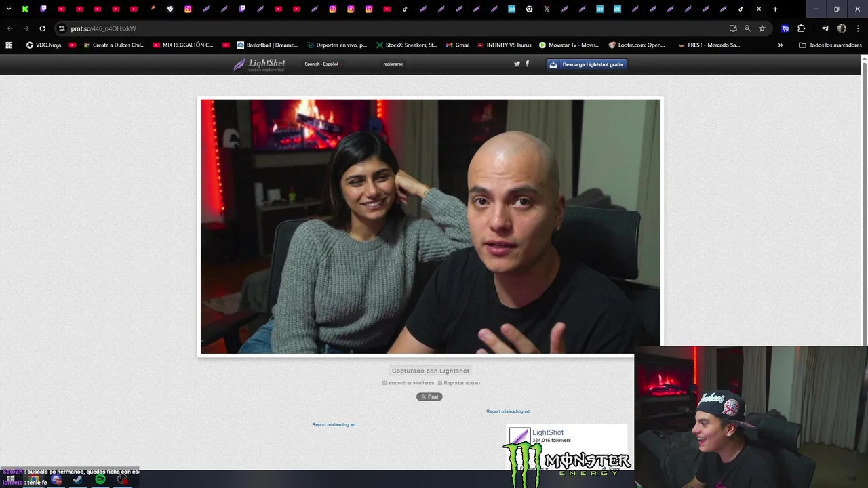This screenshot has width=868, height=488.
Task: Click the page vertical scrollbar
Action: pyautogui.click(x=865, y=203)
